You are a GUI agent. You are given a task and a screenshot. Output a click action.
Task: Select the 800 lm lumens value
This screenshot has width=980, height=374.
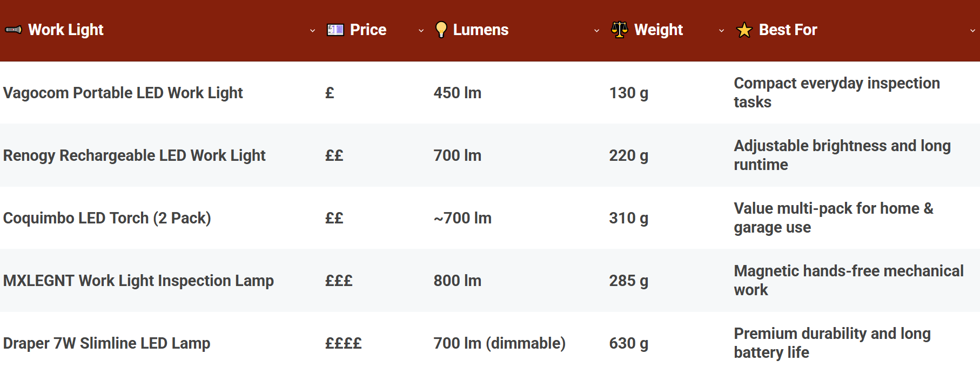tap(457, 281)
